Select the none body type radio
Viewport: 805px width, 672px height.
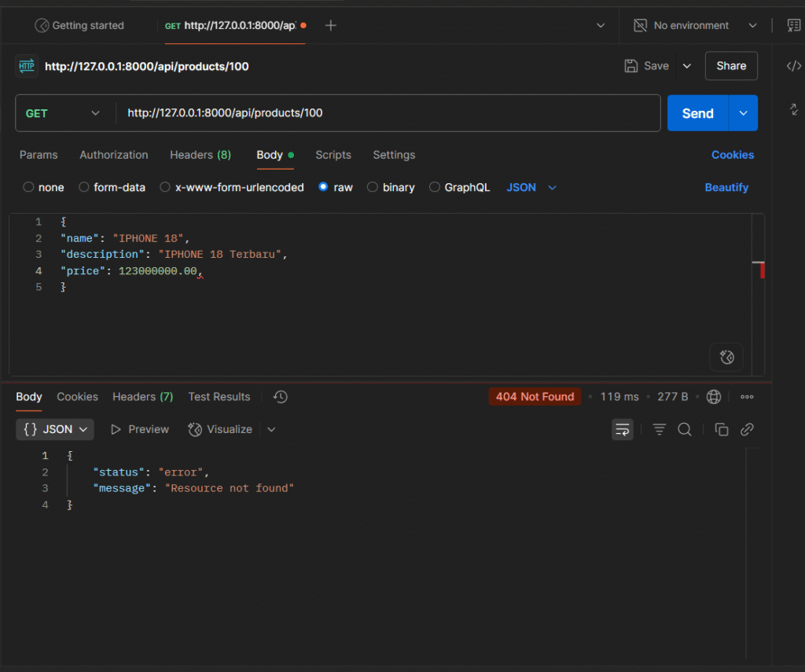[29, 187]
